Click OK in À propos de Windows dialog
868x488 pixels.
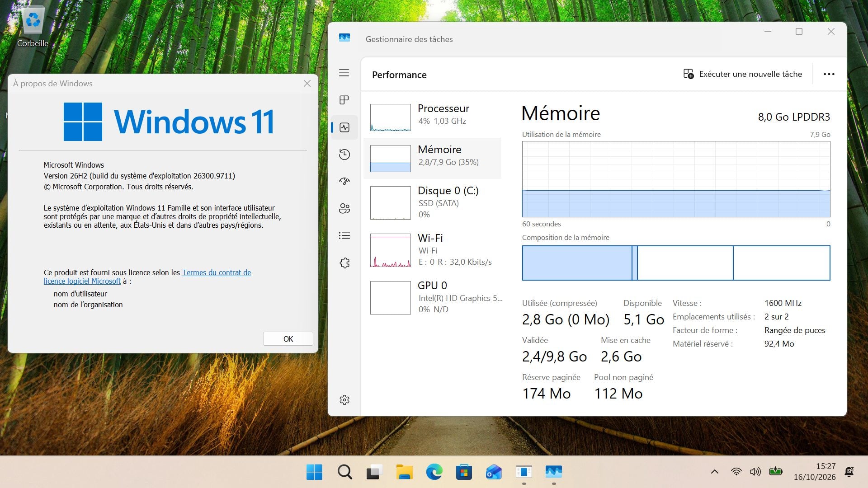coord(288,339)
